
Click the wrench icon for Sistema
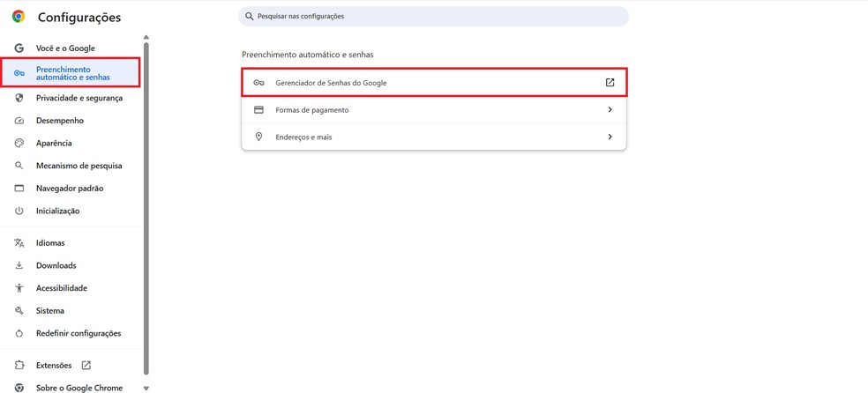(19, 310)
